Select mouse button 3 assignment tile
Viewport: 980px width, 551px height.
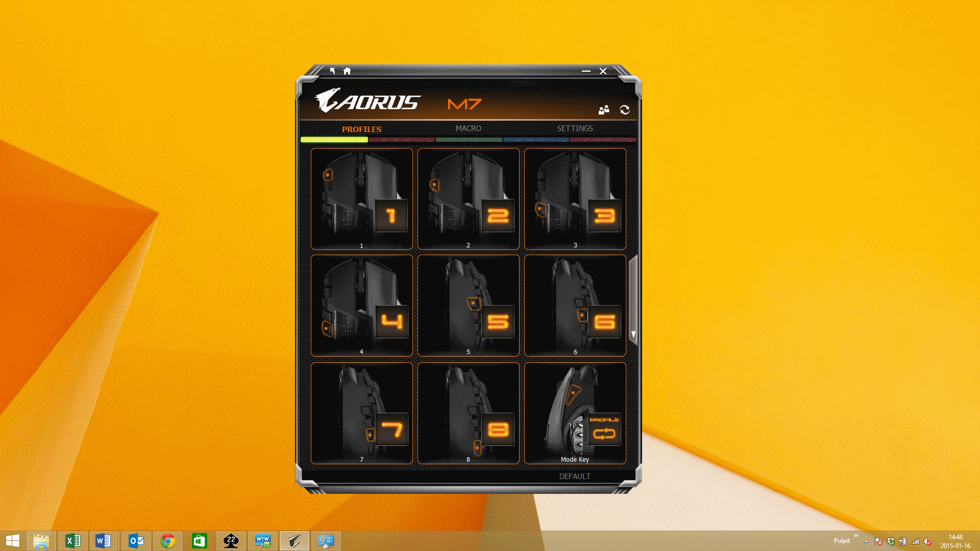pyautogui.click(x=575, y=198)
